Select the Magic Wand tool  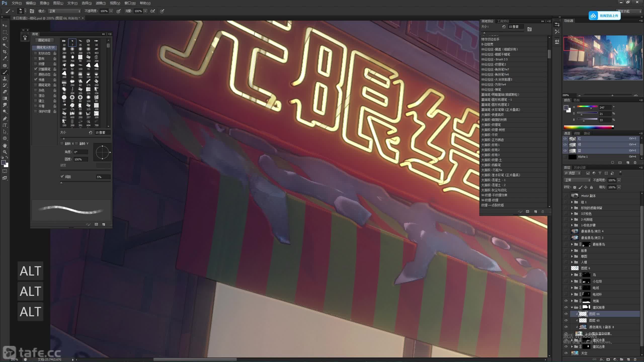[5, 45]
